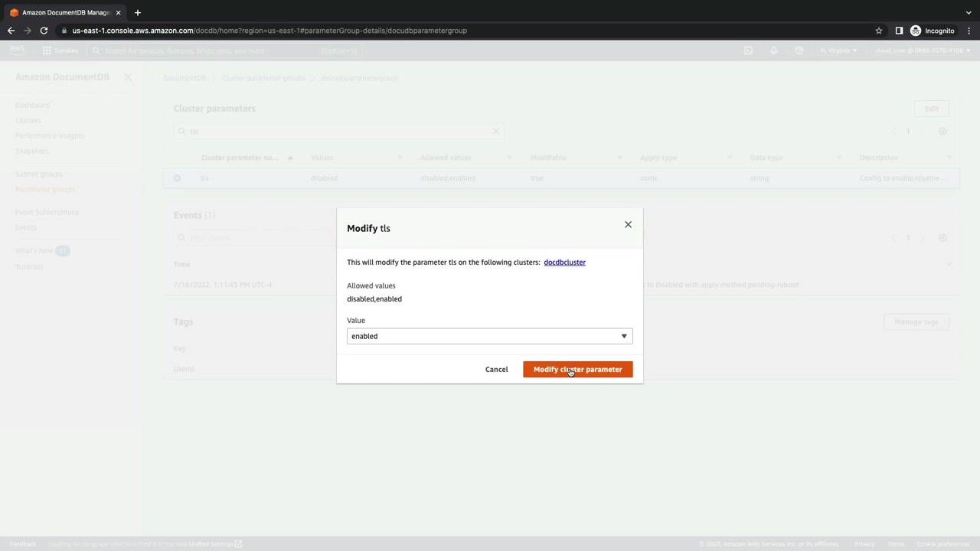Close the Amazon DocumentDB browser tab
Viewport: 980px width, 551px height.
click(x=118, y=12)
